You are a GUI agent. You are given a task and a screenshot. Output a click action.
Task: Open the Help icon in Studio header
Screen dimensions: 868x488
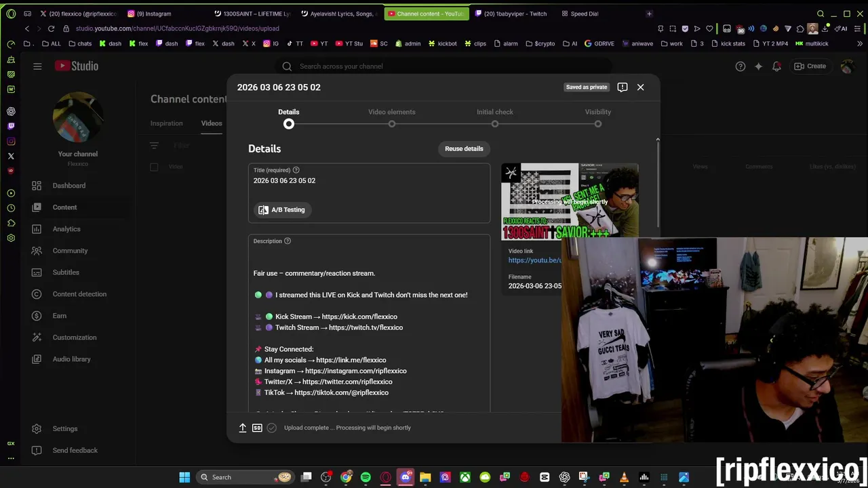(741, 66)
